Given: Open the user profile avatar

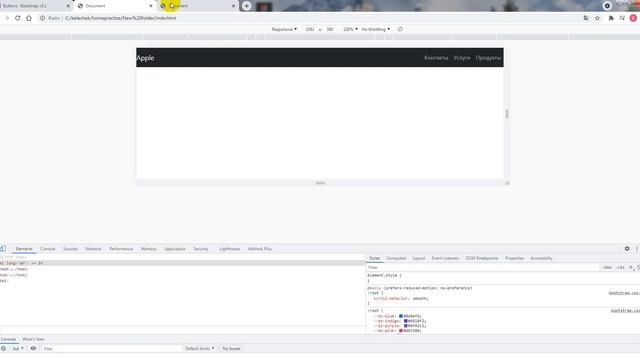Looking at the screenshot, I should tap(633, 18).
